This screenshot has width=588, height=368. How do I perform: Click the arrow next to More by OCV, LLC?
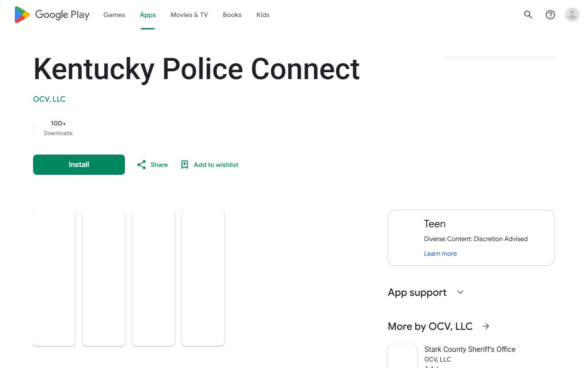[x=486, y=326]
